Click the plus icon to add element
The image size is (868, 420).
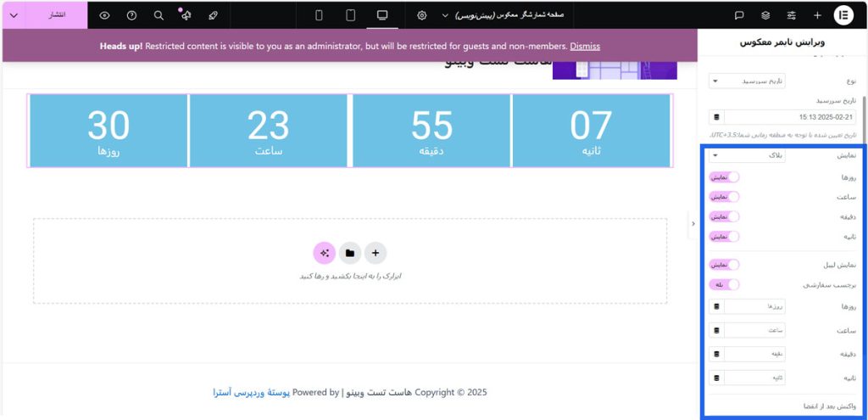[x=817, y=15]
